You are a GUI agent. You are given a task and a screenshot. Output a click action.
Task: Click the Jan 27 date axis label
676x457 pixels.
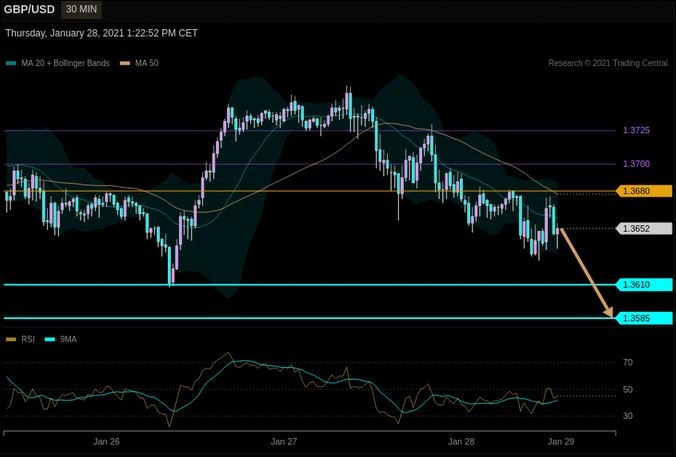[x=284, y=441]
